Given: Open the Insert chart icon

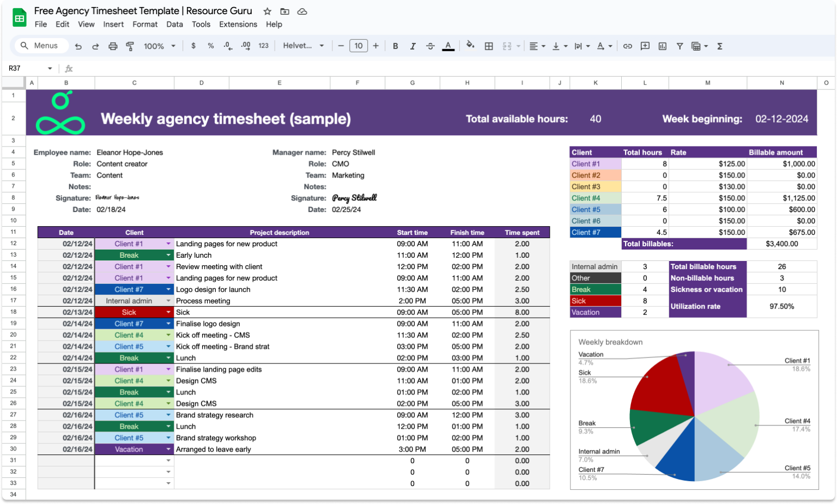Looking at the screenshot, I should tap(662, 46).
